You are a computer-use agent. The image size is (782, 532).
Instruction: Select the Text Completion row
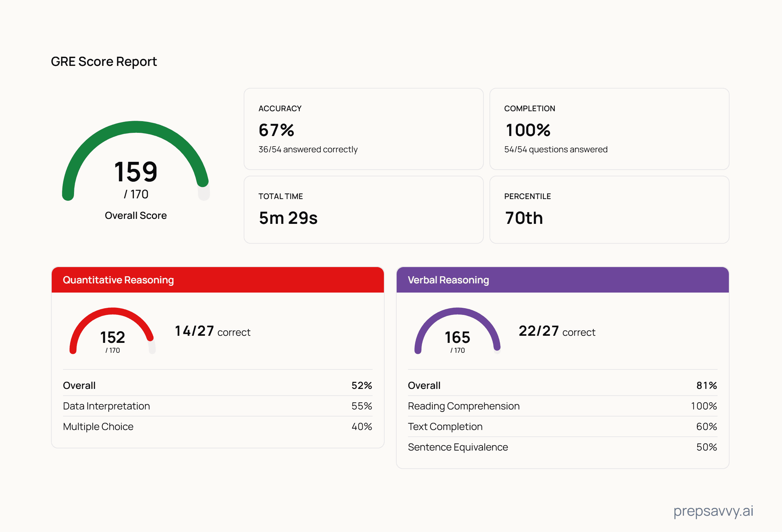(x=563, y=426)
